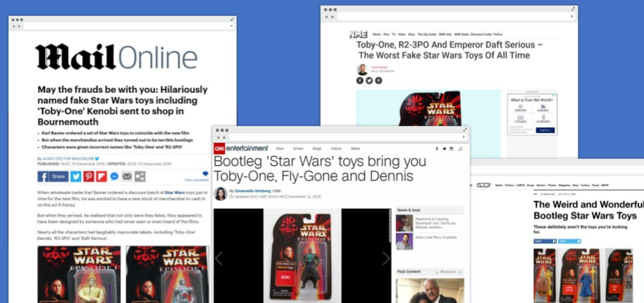Share MailOnline article via Flipboard icon
644x303 pixels.
point(101,176)
